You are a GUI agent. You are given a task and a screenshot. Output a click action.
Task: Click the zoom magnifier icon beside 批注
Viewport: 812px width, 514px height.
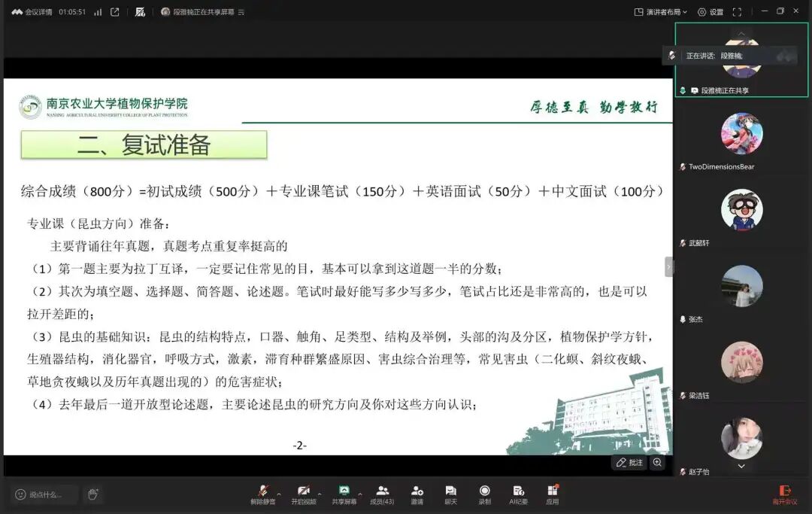[x=657, y=463]
